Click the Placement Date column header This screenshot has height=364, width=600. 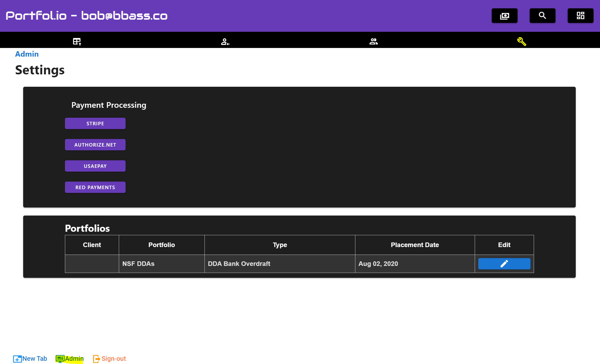coord(415,245)
